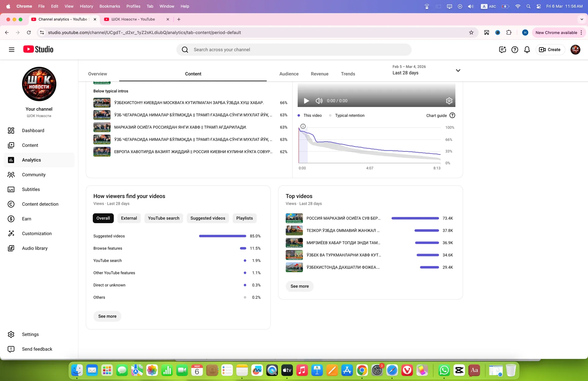Viewport: 588px width, 381px height.
Task: Expand the Last 28 days date range dropdown
Action: pos(427,70)
